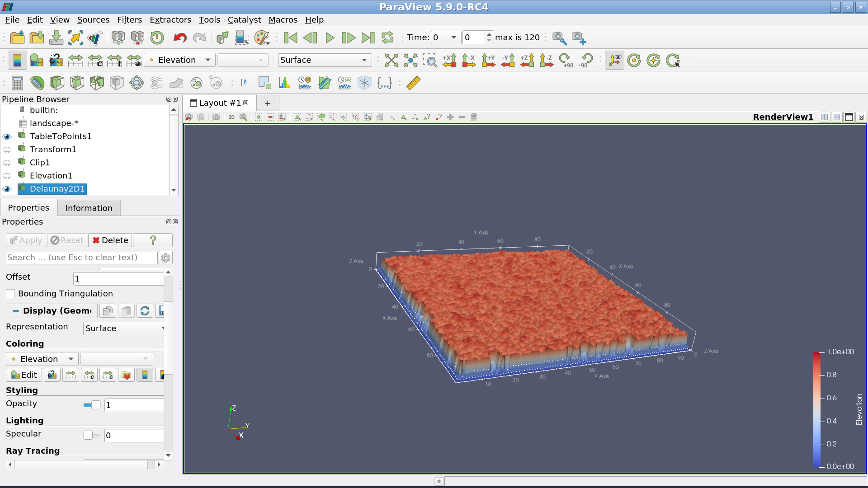The height and width of the screenshot is (488, 868).
Task: Click the Calculator filter icon
Action: point(17,83)
